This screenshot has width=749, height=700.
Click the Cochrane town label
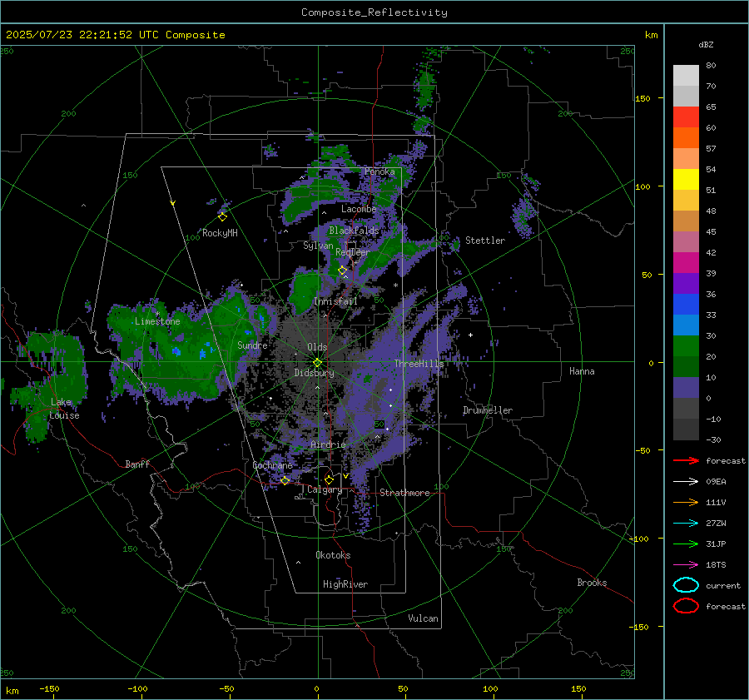[x=272, y=465]
